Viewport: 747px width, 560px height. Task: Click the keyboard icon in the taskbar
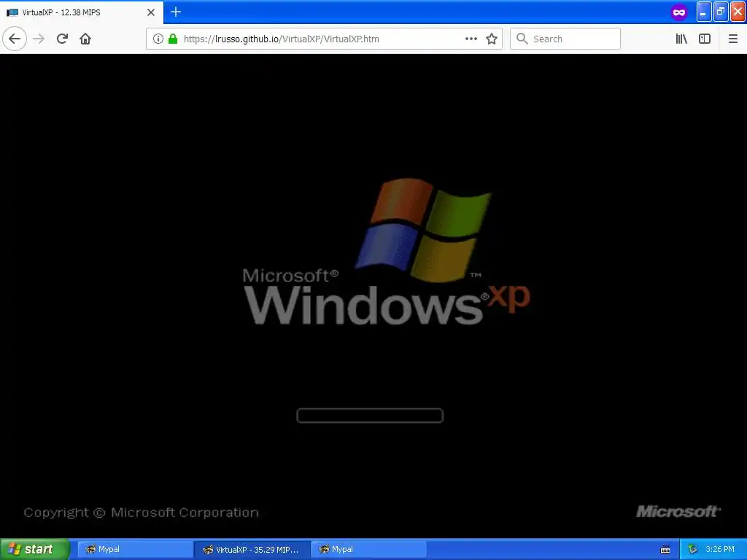[x=665, y=550]
